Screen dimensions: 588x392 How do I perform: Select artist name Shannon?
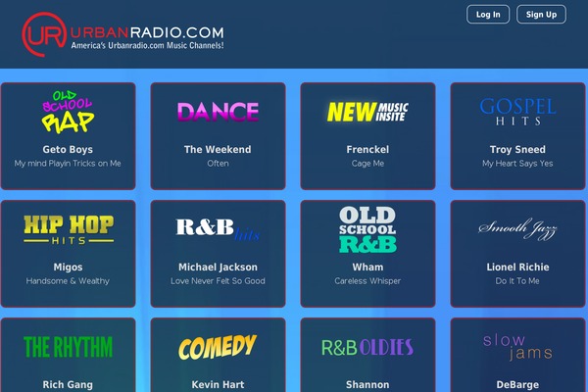point(367,384)
